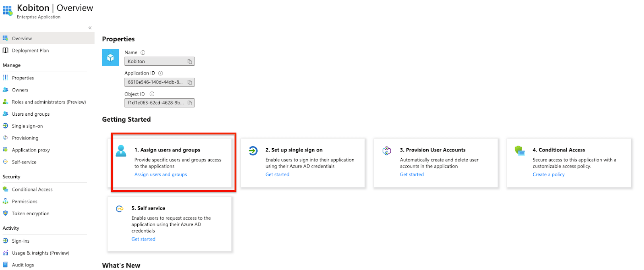The width and height of the screenshot is (644, 270).
Task: Click the Users and groups sidebar icon
Action: [5, 114]
